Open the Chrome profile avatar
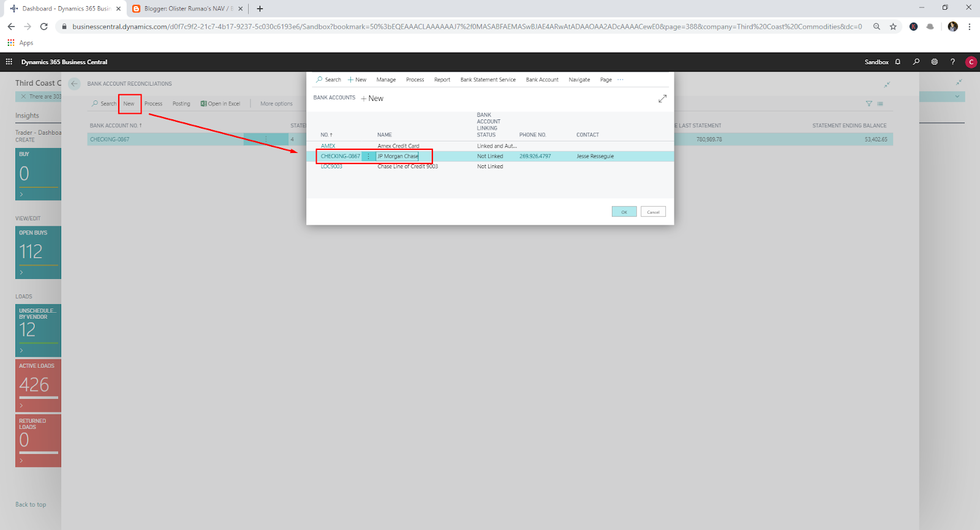The image size is (980, 530). click(952, 26)
